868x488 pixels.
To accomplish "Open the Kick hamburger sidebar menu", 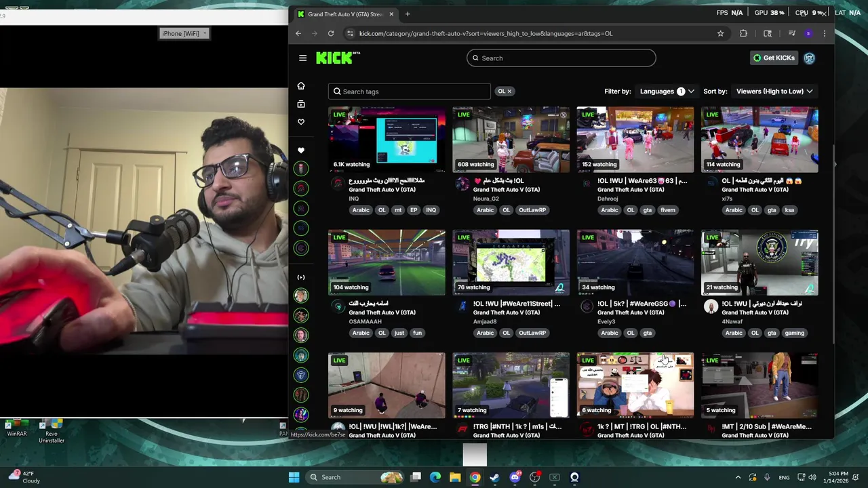I will click(302, 58).
